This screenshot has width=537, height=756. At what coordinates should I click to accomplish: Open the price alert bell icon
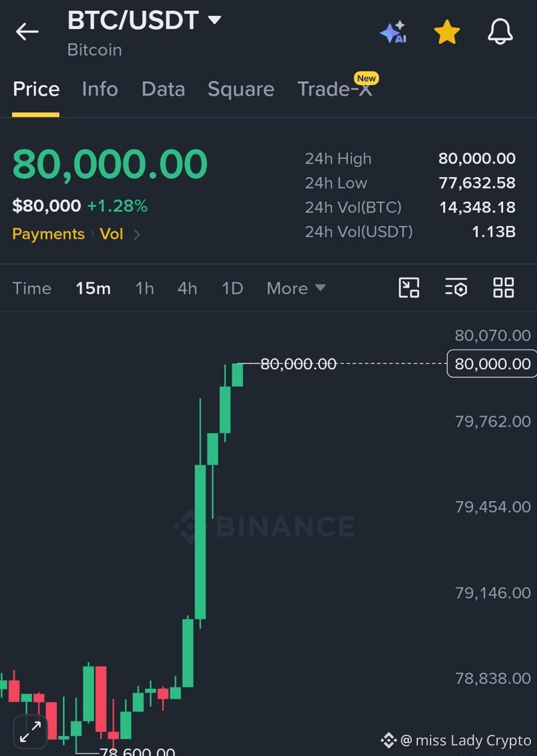pyautogui.click(x=500, y=31)
